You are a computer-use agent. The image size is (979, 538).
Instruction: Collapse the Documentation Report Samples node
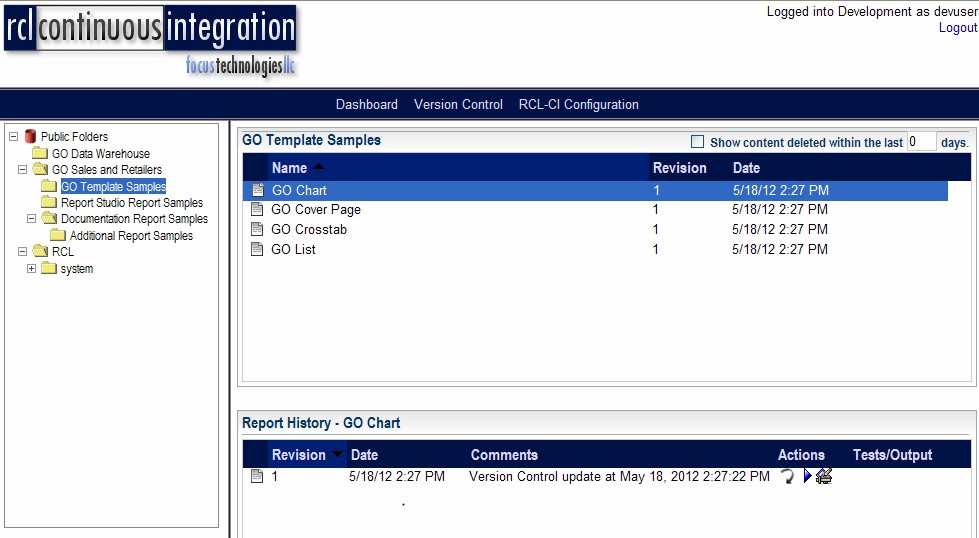(x=31, y=218)
